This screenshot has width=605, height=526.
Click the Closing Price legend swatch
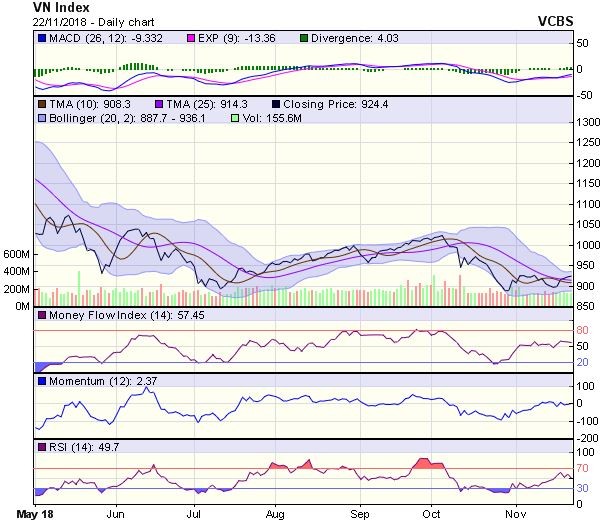coord(274,103)
